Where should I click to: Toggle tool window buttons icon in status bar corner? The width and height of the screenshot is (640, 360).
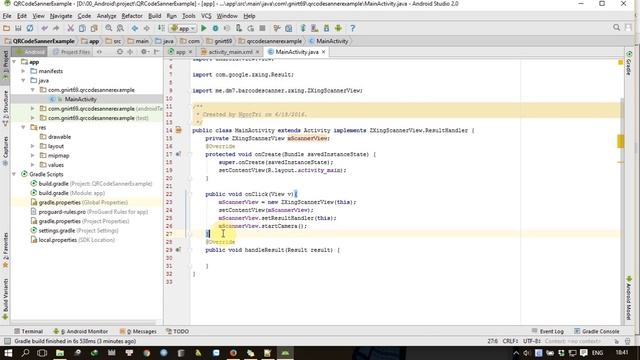coord(7,341)
